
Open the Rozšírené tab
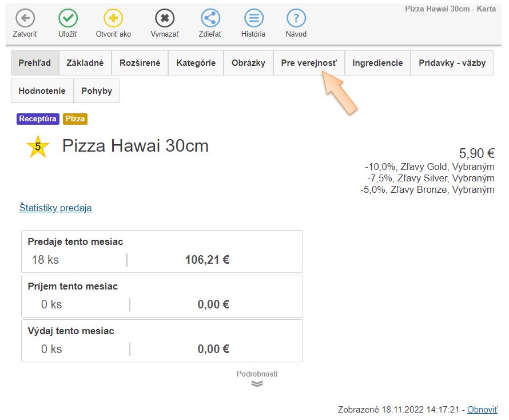tap(140, 63)
